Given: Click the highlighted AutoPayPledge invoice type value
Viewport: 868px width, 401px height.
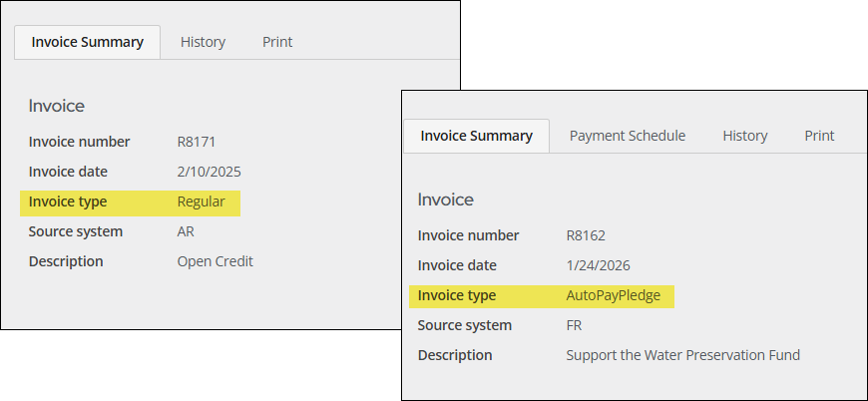Looking at the screenshot, I should (613, 295).
